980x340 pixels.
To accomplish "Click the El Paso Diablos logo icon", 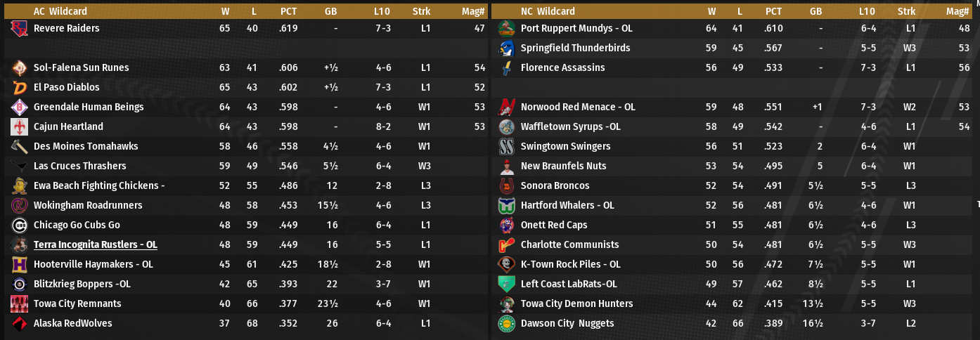I will [x=19, y=88].
